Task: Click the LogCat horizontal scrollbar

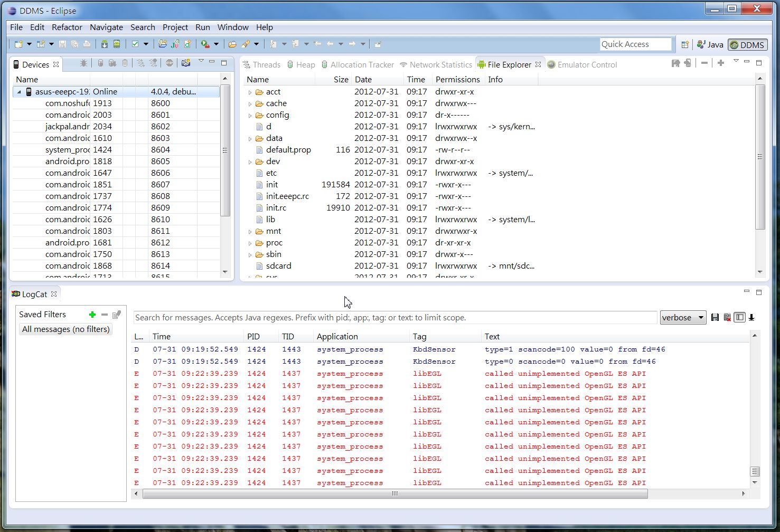Action: (x=395, y=494)
